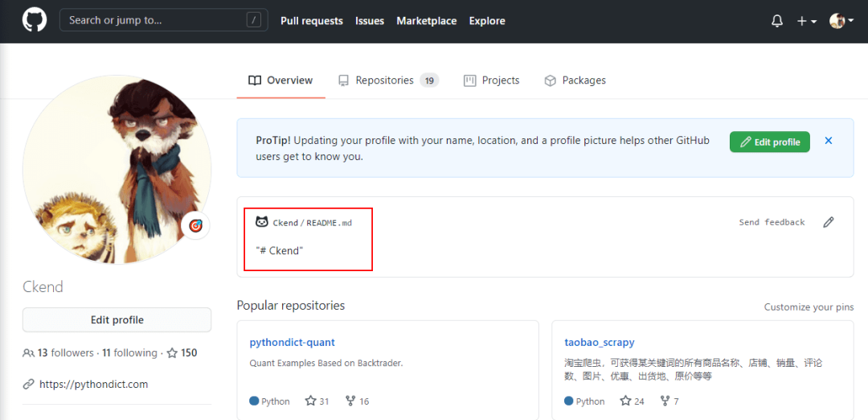Click the link chain icon beside website
Viewport: 868px width, 420px height.
pos(28,384)
